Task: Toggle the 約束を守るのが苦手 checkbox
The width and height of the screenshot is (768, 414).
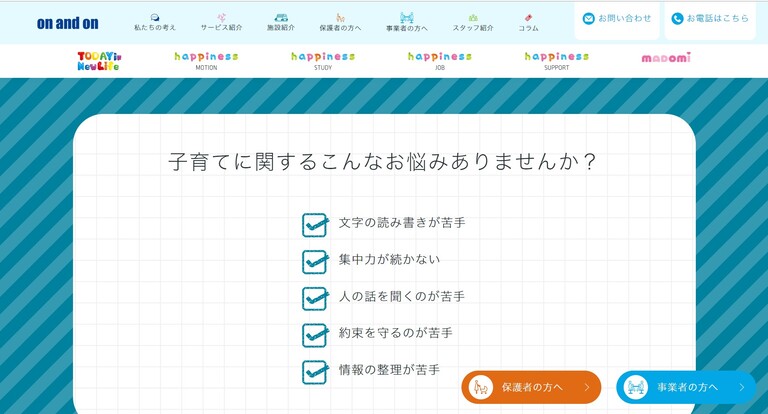Action: [315, 335]
